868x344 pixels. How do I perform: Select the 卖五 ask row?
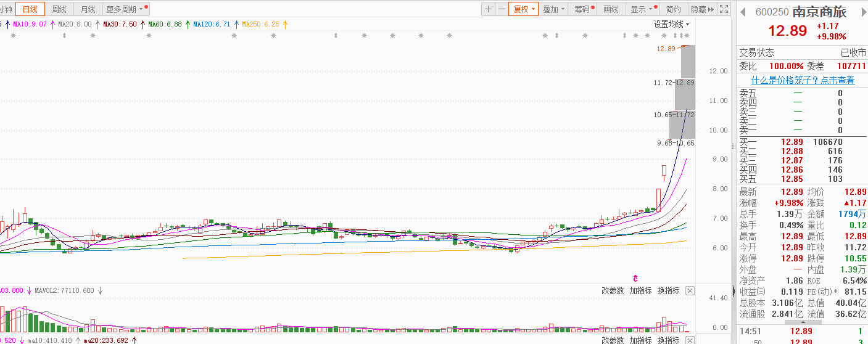802,93
